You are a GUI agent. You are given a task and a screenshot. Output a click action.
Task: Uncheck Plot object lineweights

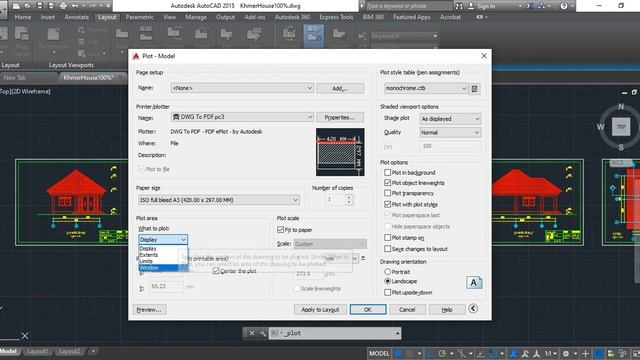coord(387,183)
